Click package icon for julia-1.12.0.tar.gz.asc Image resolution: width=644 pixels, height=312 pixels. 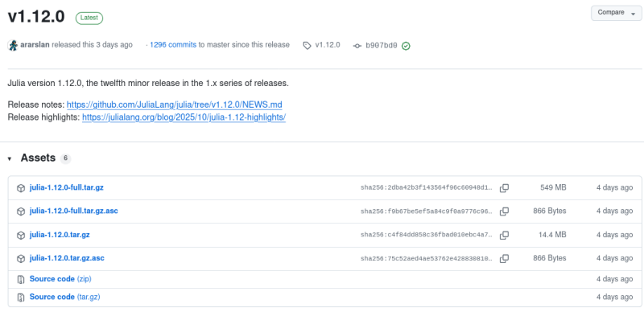coord(21,259)
